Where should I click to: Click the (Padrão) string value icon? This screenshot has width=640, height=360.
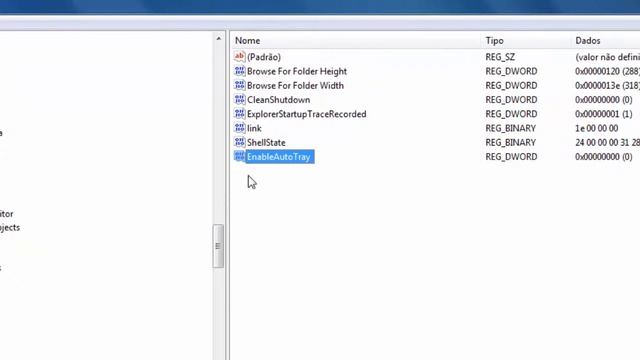tap(240, 57)
